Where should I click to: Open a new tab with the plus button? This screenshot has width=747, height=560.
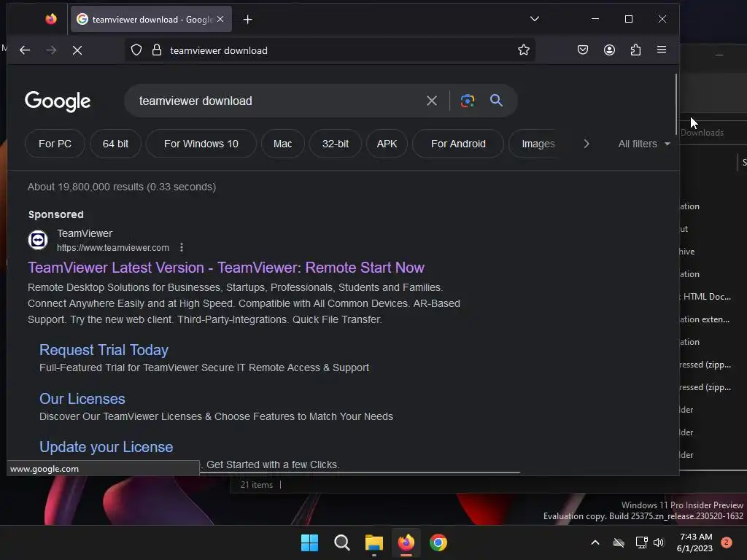pos(248,20)
